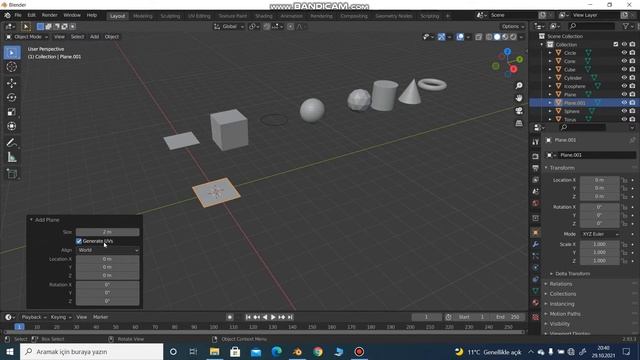Image resolution: width=640 pixels, height=360 pixels.
Task: Open the World properties tab
Action: click(x=536, y=203)
